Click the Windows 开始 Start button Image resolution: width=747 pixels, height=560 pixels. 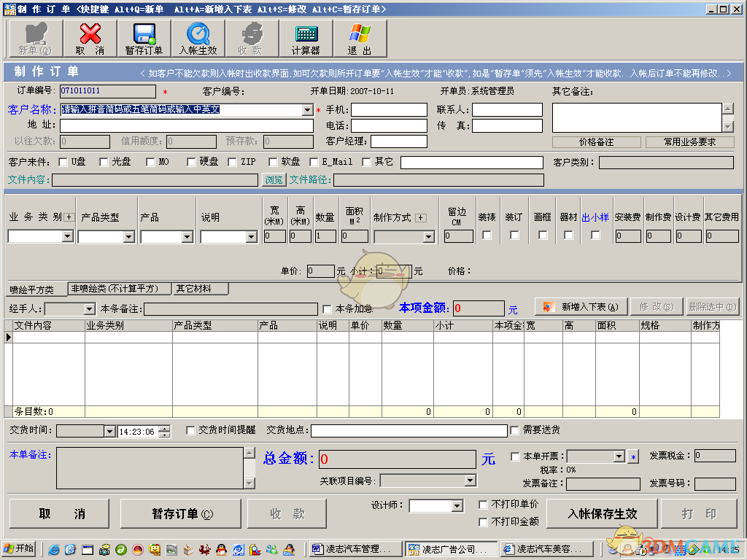[19, 549]
